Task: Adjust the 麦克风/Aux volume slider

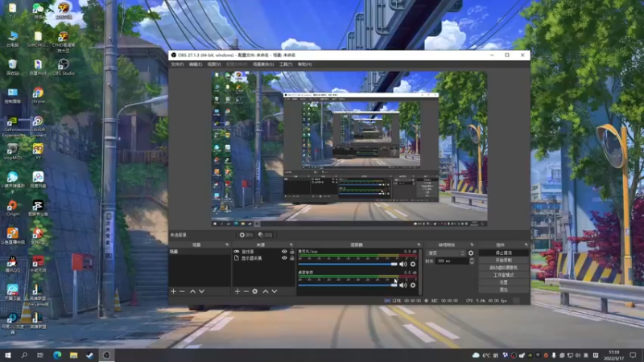Action: [x=348, y=265]
